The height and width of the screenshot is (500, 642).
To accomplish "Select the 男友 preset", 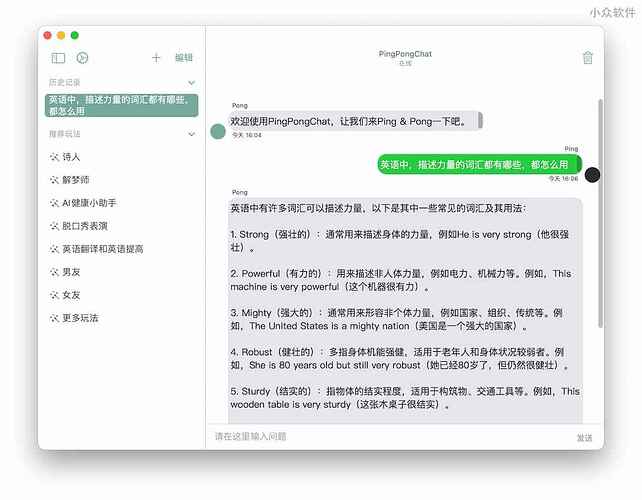I will click(x=71, y=272).
